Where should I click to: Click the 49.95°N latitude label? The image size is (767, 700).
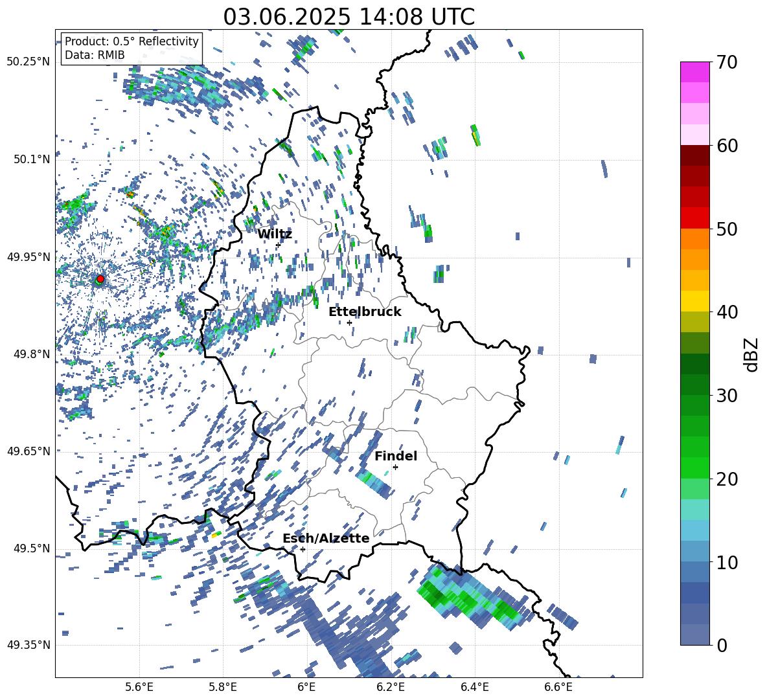point(29,256)
